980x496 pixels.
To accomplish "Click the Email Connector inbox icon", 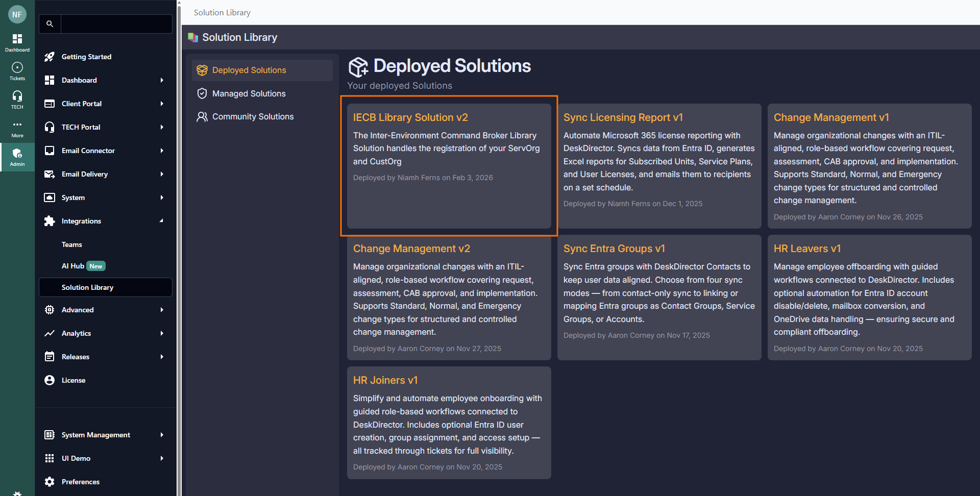I will pos(50,151).
